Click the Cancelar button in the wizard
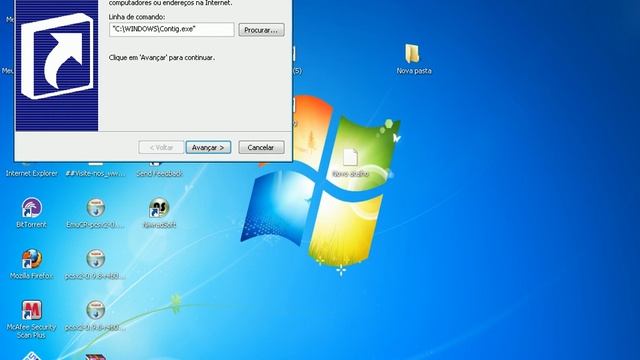This screenshot has width=640, height=360. coord(261,147)
